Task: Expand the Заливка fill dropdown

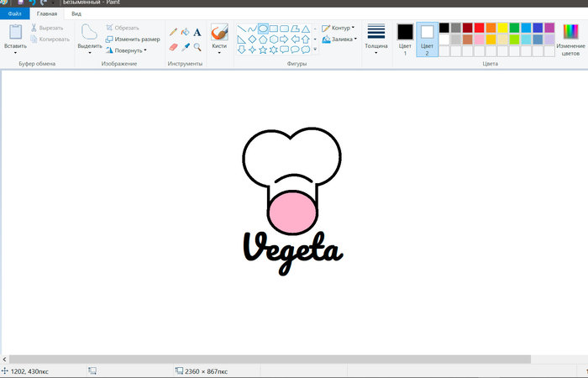Action: pos(339,39)
